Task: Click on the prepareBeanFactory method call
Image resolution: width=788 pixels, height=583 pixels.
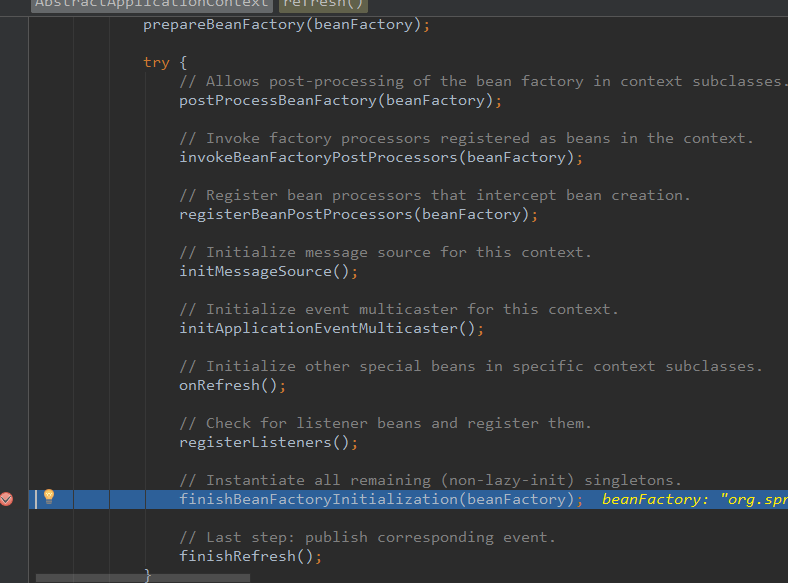Action: click(227, 24)
